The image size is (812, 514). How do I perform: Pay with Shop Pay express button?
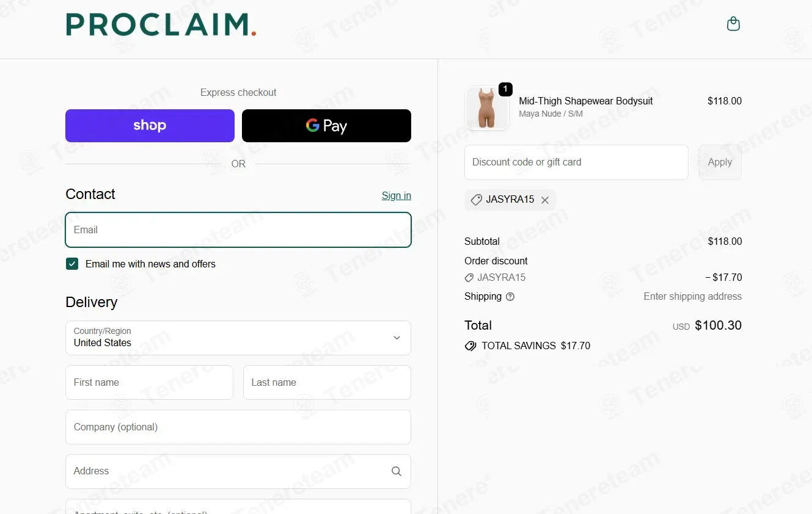(x=150, y=126)
